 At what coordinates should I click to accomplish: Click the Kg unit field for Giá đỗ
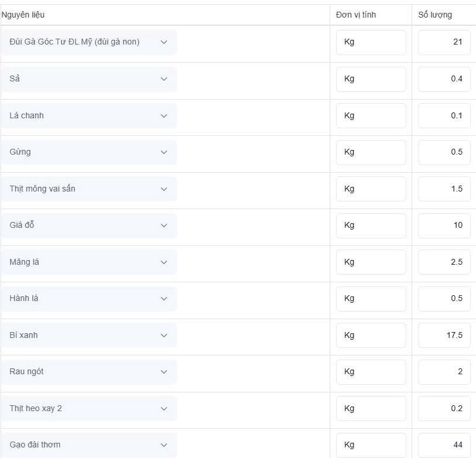click(x=371, y=225)
